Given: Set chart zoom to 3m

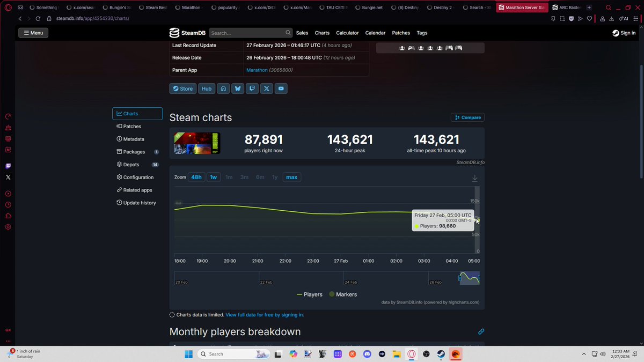Looking at the screenshot, I should click(244, 177).
